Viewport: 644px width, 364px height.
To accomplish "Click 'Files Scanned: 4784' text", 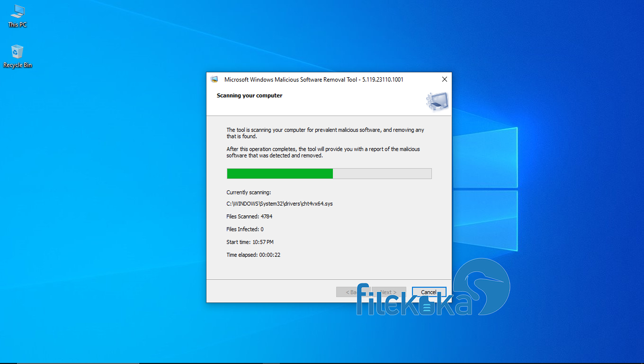I will [x=250, y=217].
